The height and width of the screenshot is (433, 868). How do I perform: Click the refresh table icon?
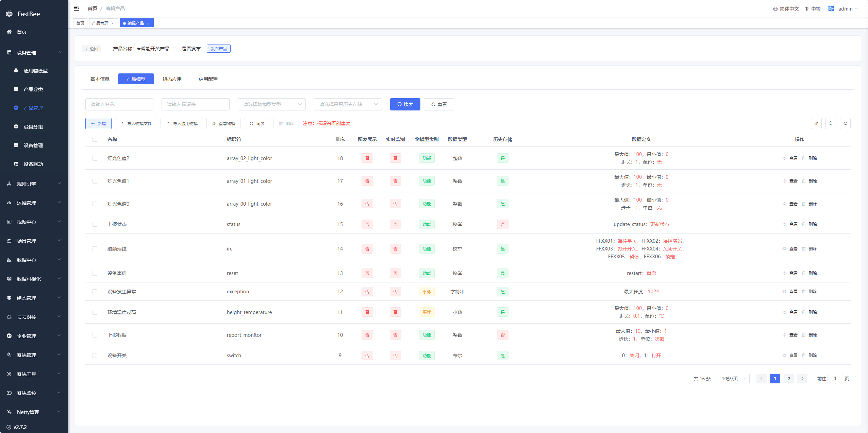[x=845, y=123]
